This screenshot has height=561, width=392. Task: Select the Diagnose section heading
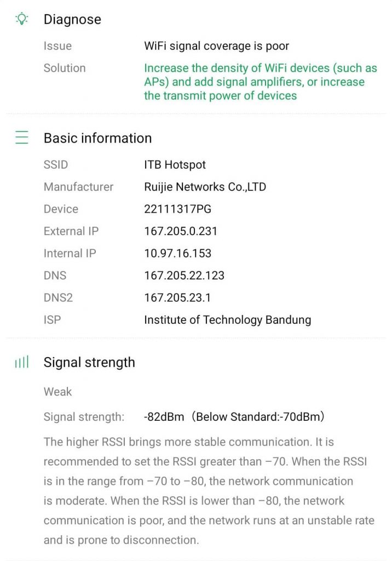72,19
